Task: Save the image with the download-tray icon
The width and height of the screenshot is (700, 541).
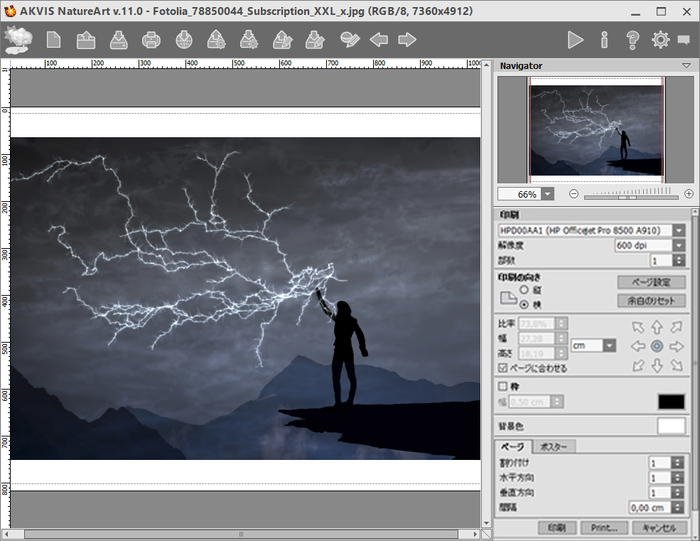Action: point(119,40)
